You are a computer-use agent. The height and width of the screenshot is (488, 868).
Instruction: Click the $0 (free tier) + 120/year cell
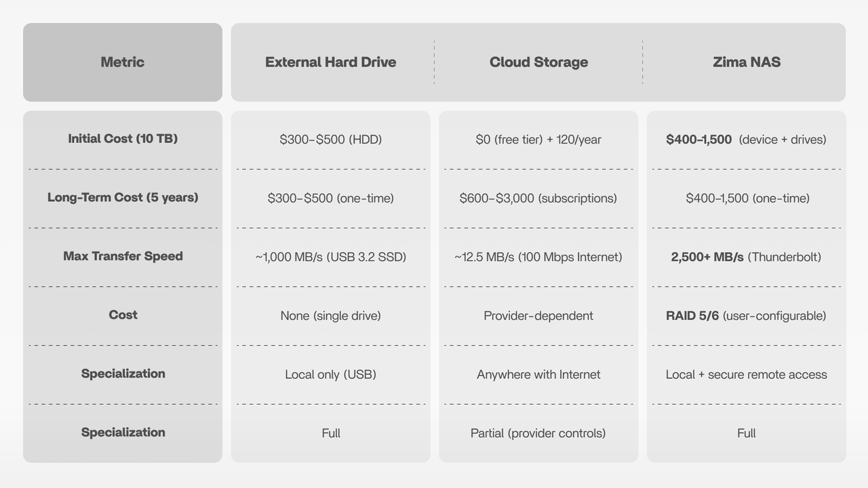538,140
